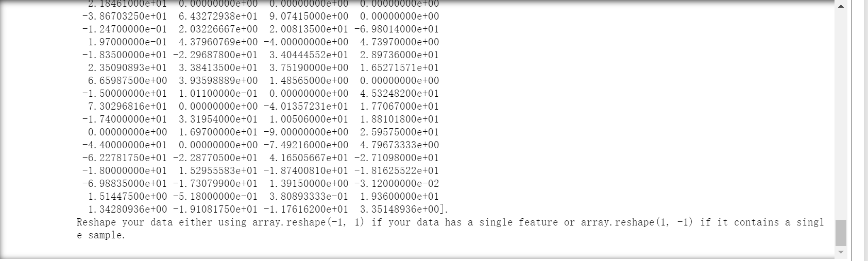This screenshot has height=261, width=868.
Task: Click the value -1.87400810e+01
Action: [x=306, y=170]
